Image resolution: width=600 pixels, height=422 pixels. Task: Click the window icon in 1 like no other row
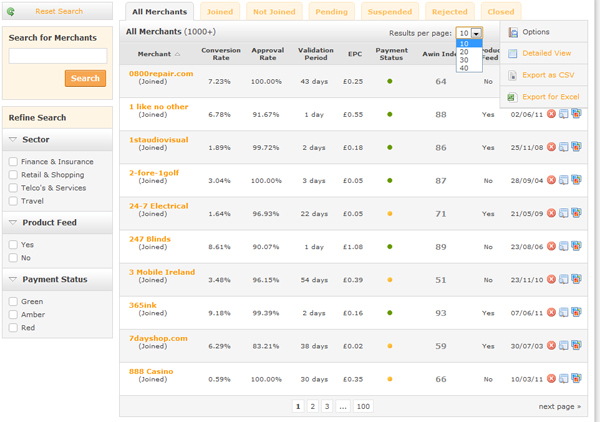coord(563,114)
